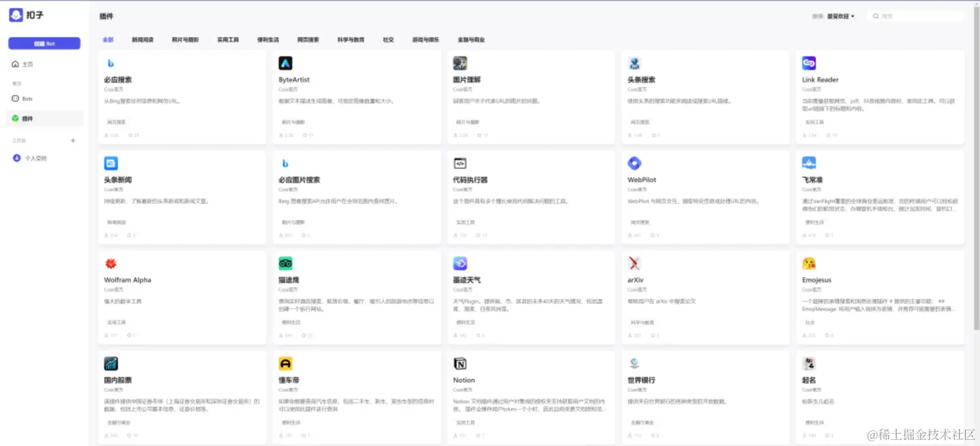Click the Wolfram Alpha card title
The width and height of the screenshot is (980, 446).
pyautogui.click(x=127, y=280)
